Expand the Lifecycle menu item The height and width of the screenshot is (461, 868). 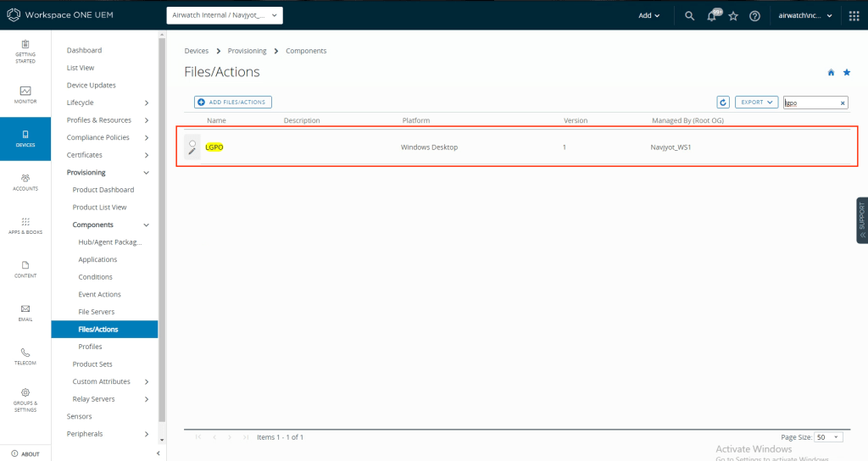point(108,103)
